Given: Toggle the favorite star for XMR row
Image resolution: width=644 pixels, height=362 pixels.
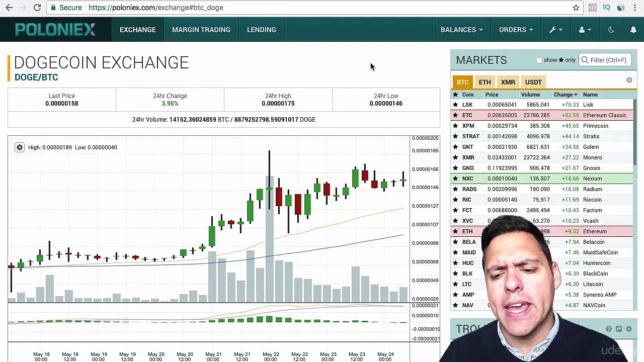Looking at the screenshot, I should click(455, 157).
